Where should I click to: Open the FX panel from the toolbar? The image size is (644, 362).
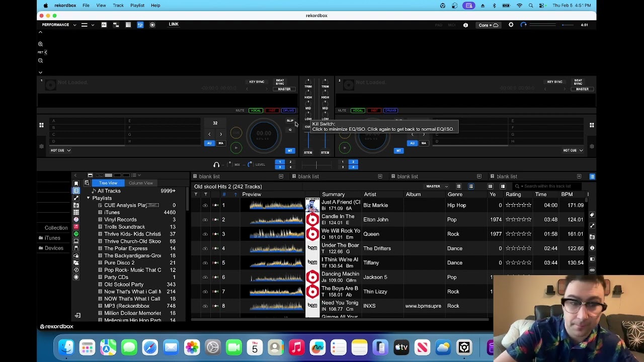point(104,25)
